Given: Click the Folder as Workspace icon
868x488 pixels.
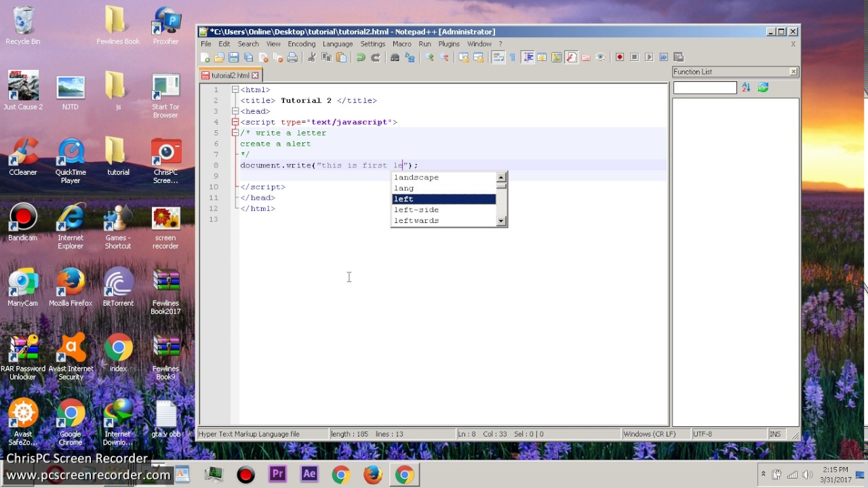Looking at the screenshot, I should 586,58.
